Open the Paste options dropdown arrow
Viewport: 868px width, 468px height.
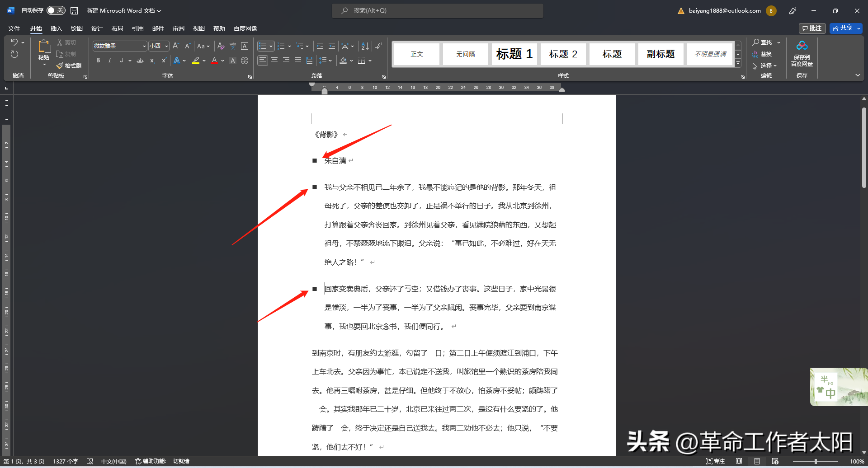tap(44, 65)
